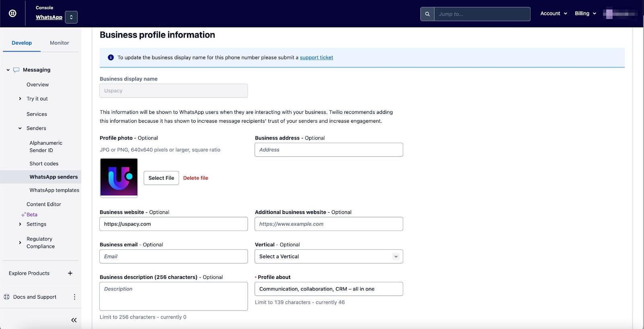Viewport: 644px width, 329px height.
Task: Click into the Business email field
Action: [173, 257]
